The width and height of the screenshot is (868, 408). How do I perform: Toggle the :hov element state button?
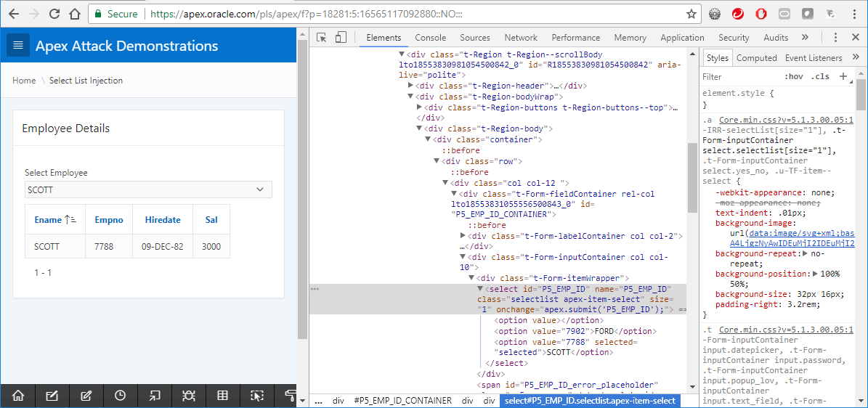click(x=794, y=76)
